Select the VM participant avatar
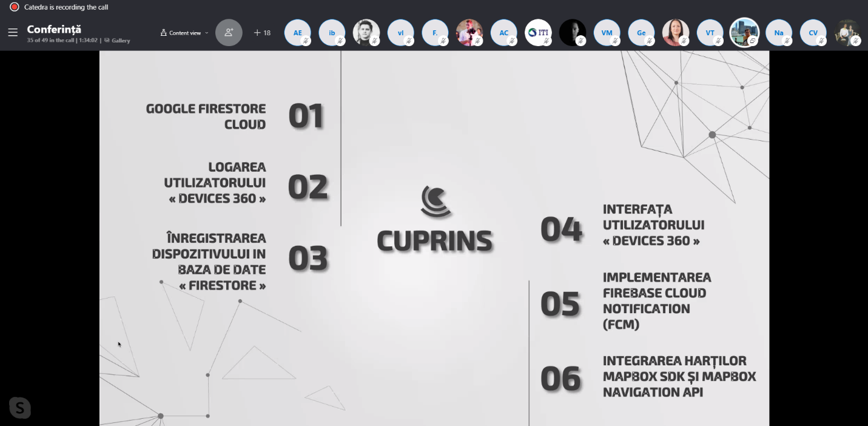868x426 pixels. coord(607,33)
